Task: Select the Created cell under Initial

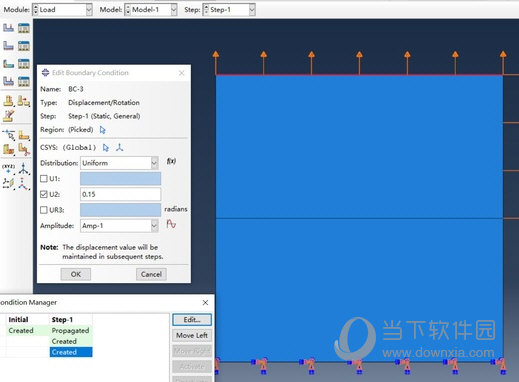Action: [x=27, y=330]
